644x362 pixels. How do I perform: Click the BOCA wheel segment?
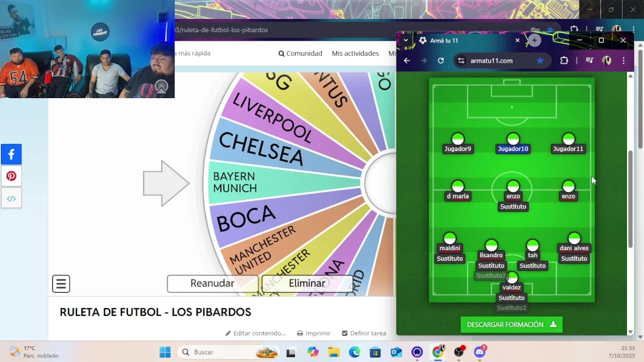point(247,218)
